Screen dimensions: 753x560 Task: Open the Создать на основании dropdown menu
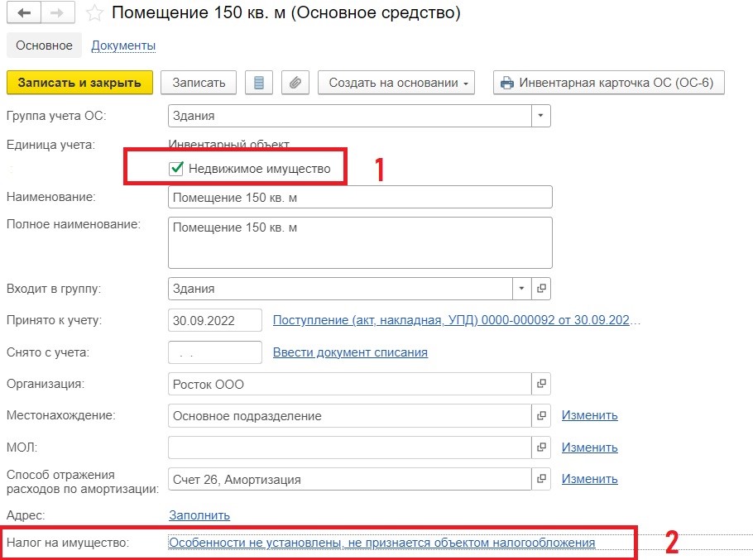pyautogui.click(x=396, y=83)
